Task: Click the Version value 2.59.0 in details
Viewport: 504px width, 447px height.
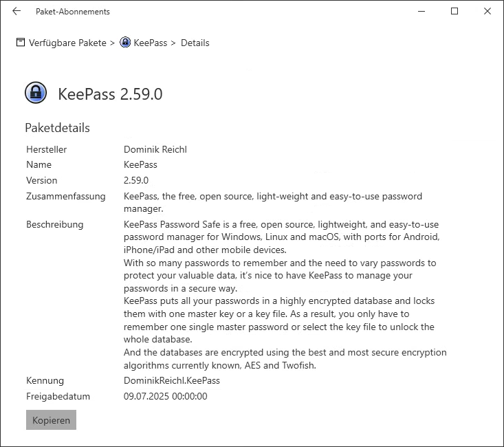Action: click(135, 180)
